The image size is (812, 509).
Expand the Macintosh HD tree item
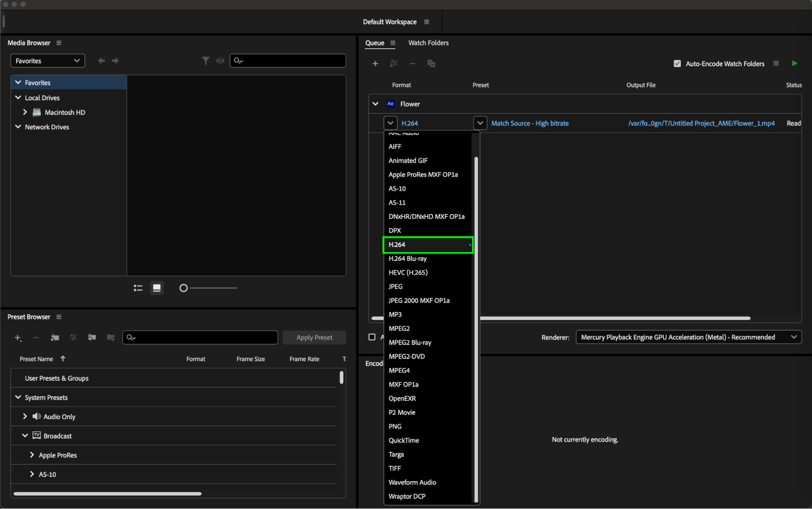click(25, 112)
